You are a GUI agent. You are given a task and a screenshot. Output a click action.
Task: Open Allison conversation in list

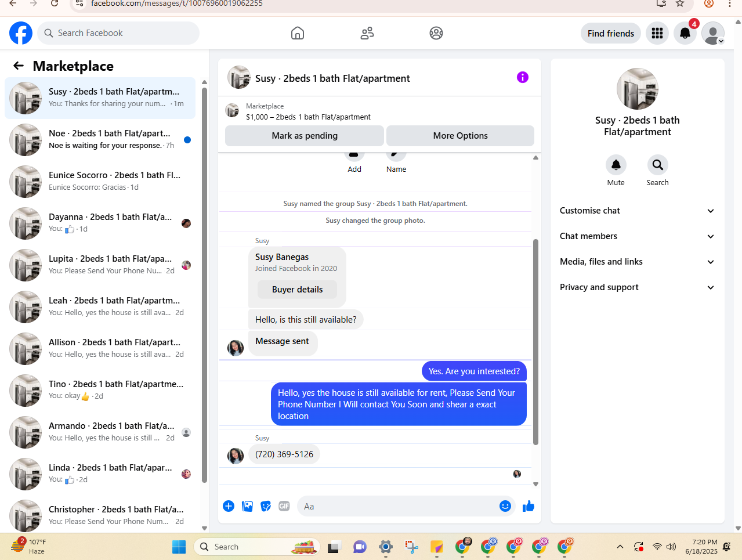click(100, 349)
